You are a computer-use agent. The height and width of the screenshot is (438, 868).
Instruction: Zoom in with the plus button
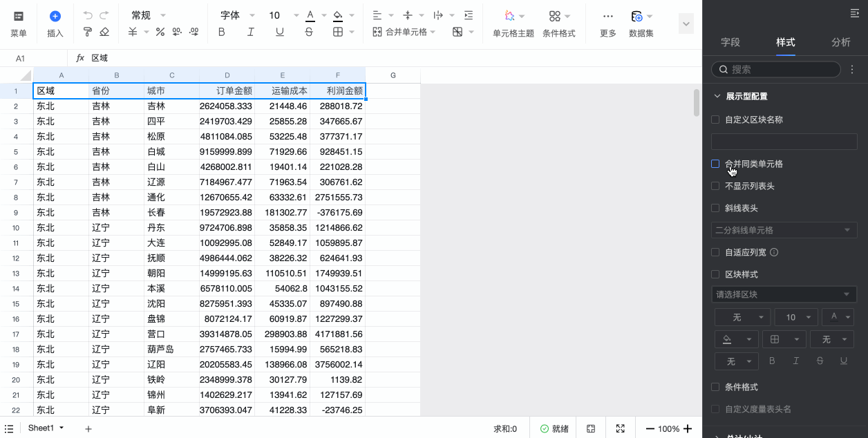coord(688,429)
